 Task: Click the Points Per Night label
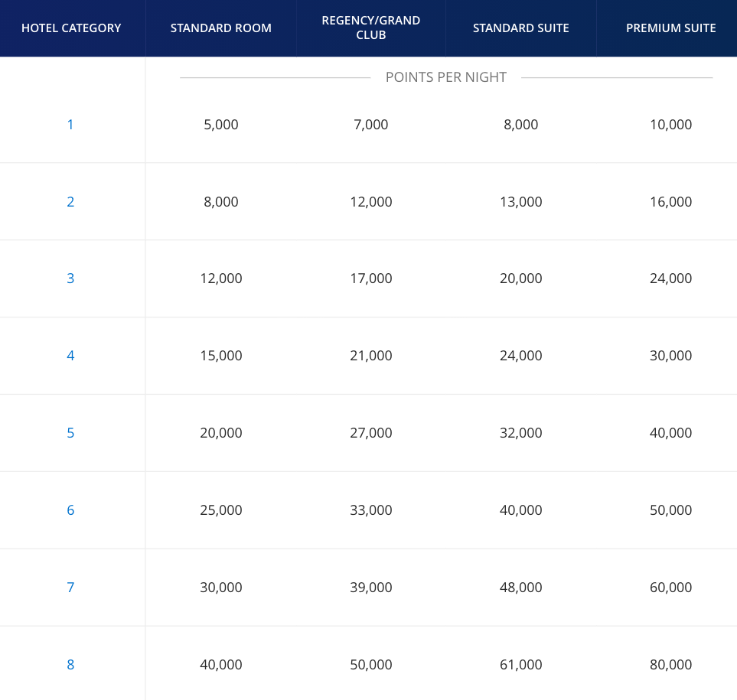tap(446, 77)
